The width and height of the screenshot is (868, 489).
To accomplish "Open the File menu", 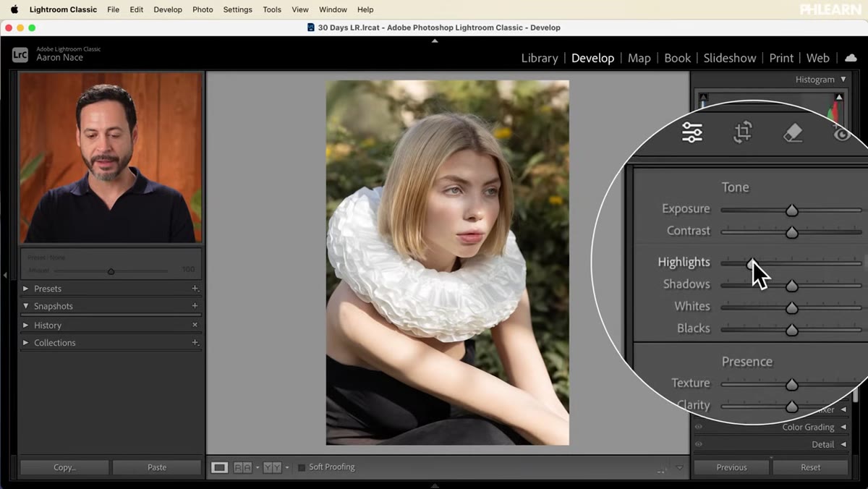I will click(x=113, y=9).
